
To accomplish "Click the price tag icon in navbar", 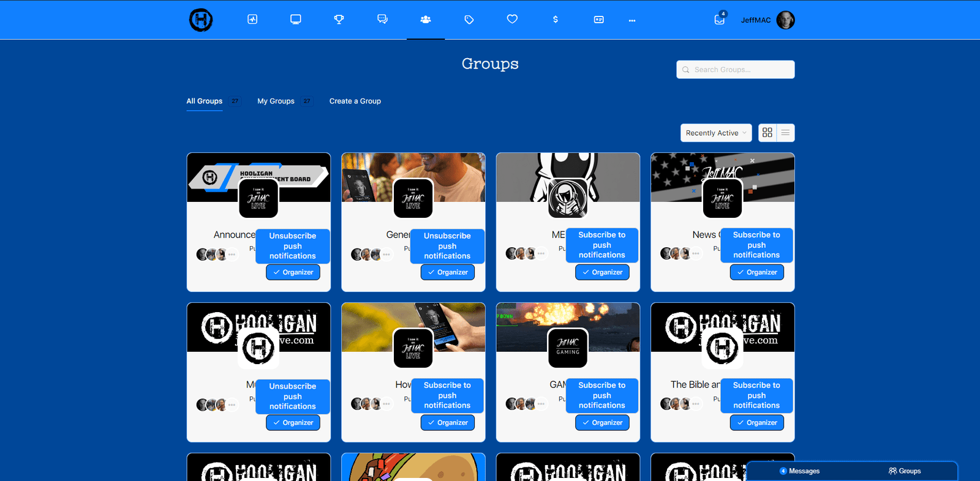I will (469, 20).
